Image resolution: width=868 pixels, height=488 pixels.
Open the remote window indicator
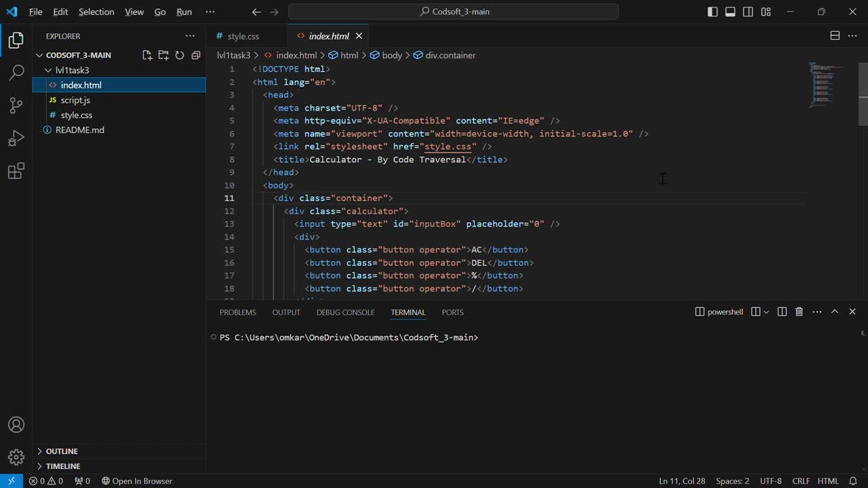click(x=12, y=481)
